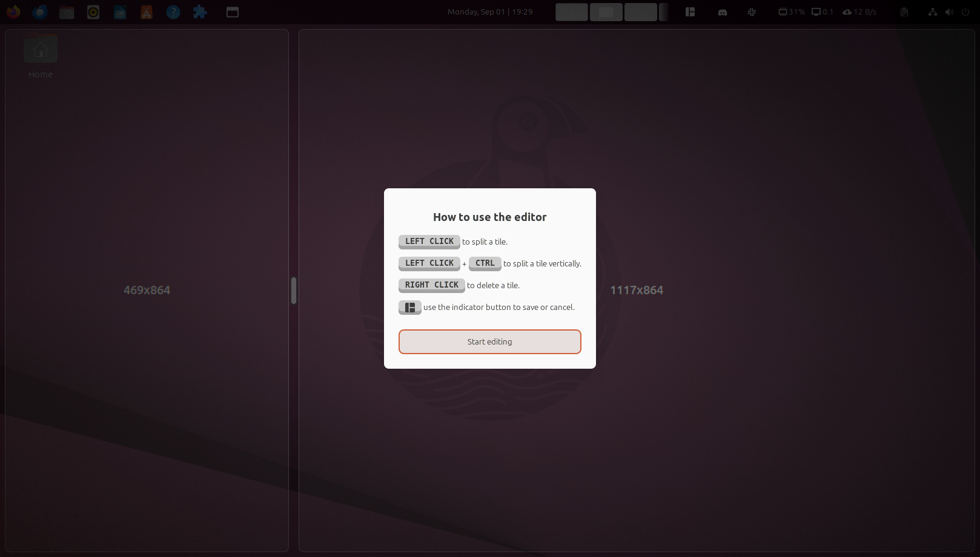The height and width of the screenshot is (557, 980).
Task: Open the clock showing Monday, Sep 01
Action: coord(489,12)
